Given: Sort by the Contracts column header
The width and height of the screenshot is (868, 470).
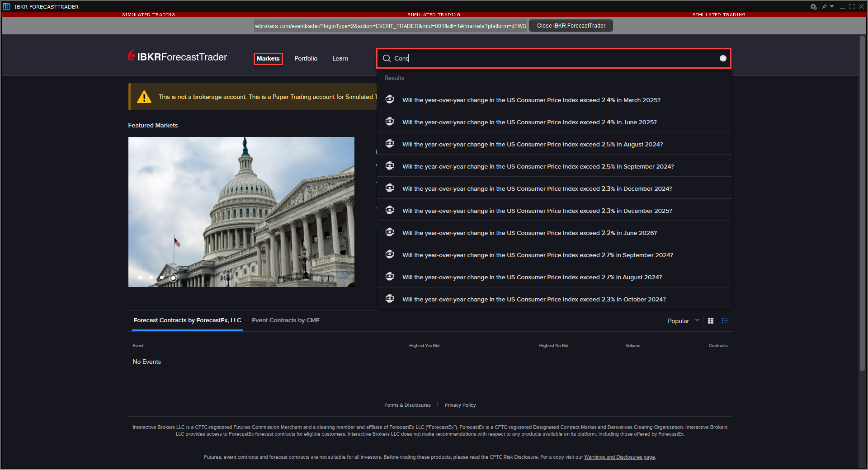Looking at the screenshot, I should click(718, 346).
